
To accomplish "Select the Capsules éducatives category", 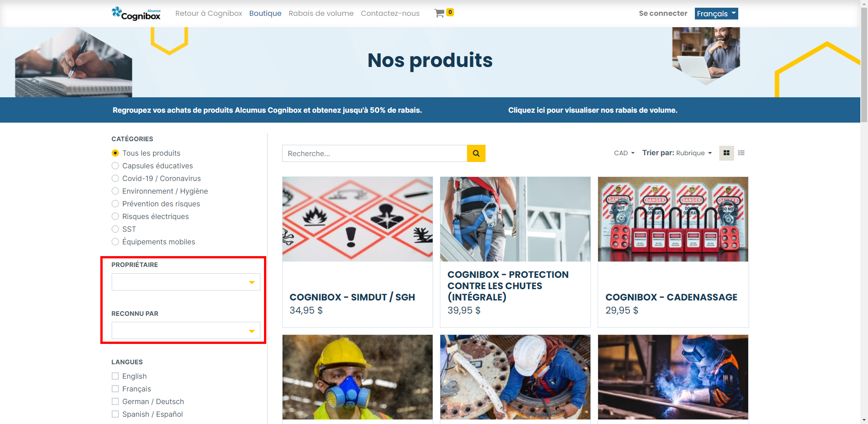I will [115, 166].
